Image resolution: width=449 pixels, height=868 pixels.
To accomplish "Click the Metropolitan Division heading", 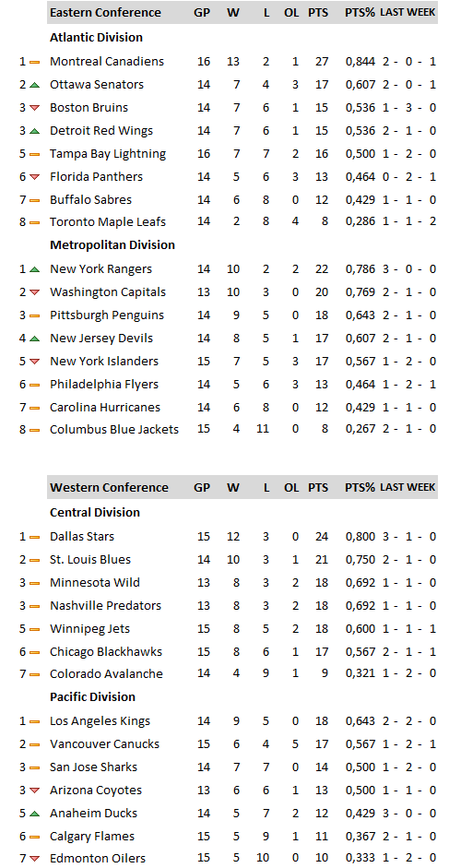I will (112, 244).
